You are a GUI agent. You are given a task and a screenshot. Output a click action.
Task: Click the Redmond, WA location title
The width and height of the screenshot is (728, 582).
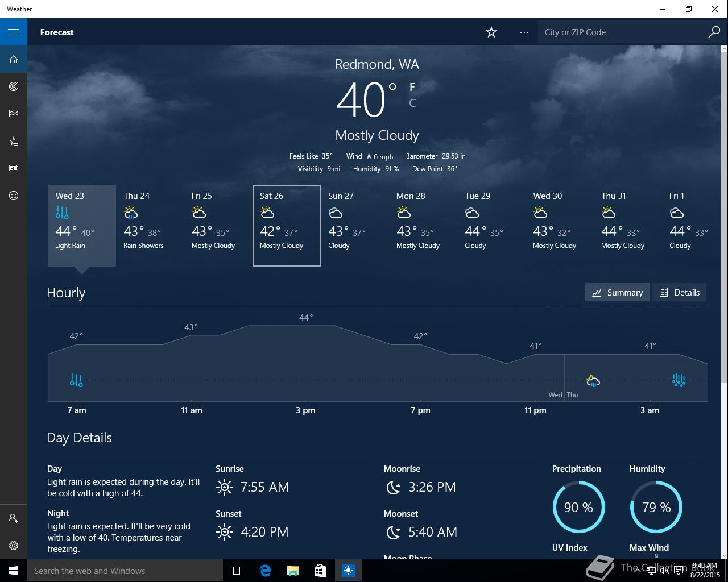[x=377, y=64]
